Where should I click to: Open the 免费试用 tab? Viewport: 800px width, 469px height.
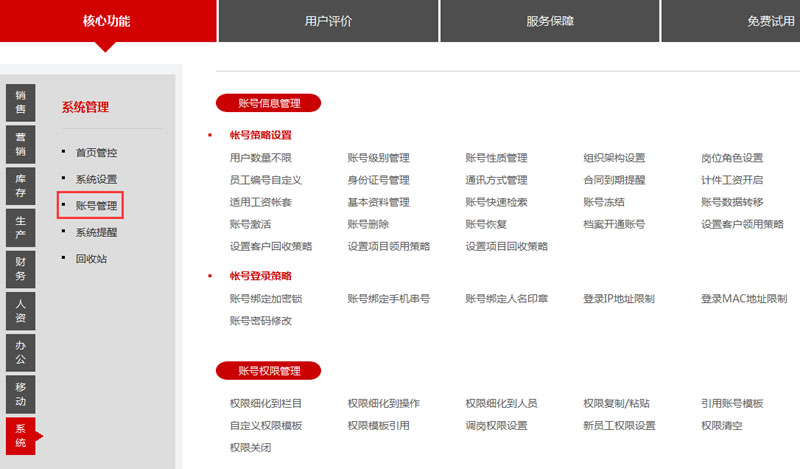point(742,21)
